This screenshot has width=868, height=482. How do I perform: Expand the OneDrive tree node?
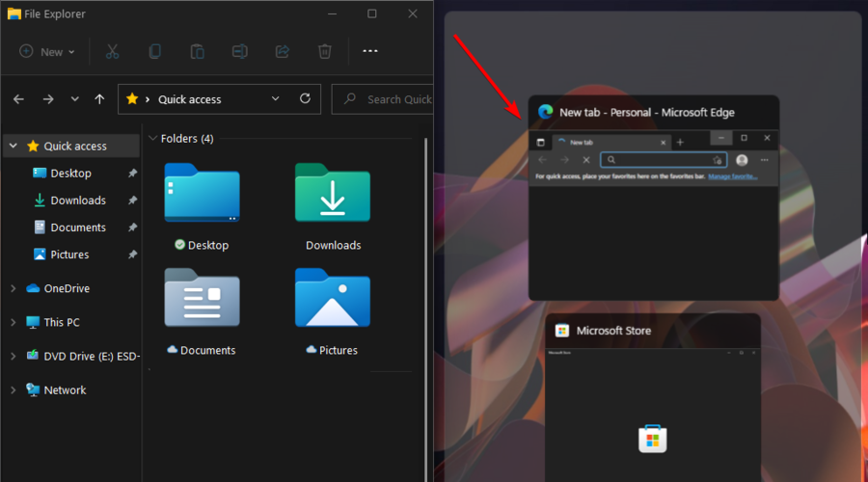point(13,288)
